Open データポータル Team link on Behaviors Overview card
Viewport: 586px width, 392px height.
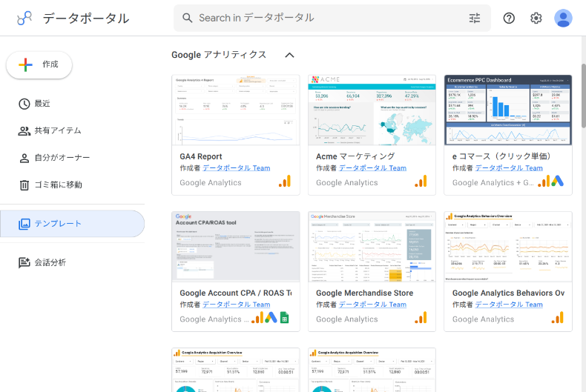pos(509,305)
